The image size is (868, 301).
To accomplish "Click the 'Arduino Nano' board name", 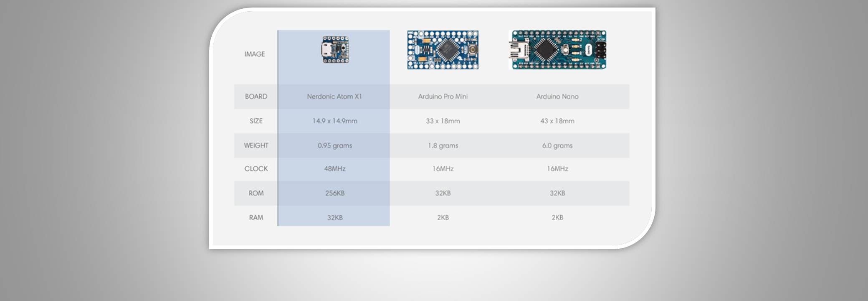I will tap(557, 97).
